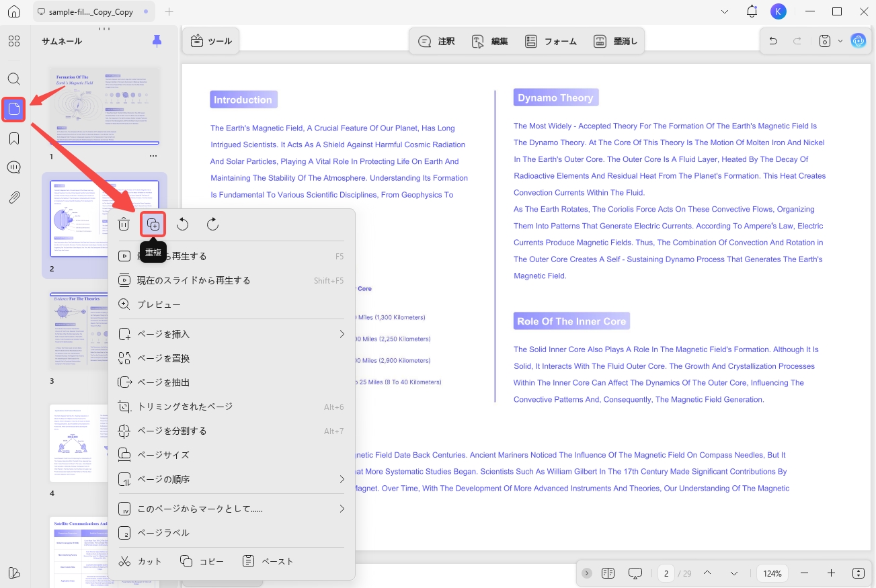Switch to 編集 mode
Image resolution: width=876 pixels, height=588 pixels.
(x=490, y=41)
